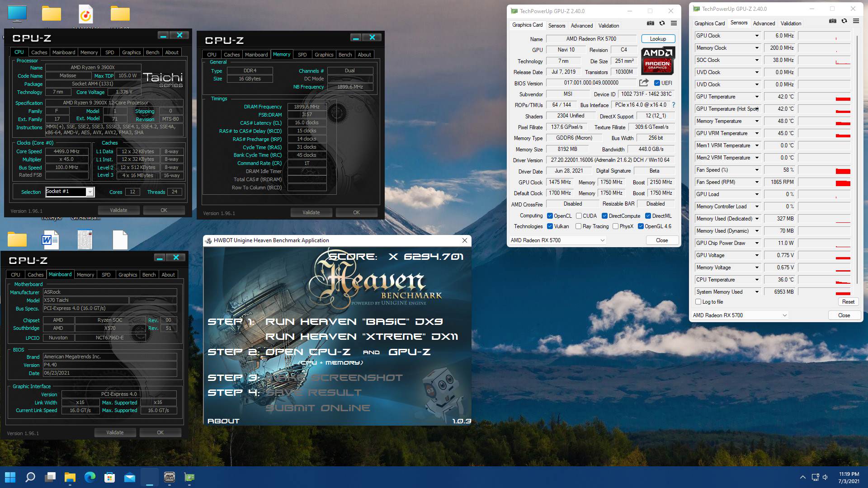Click GPU-Z icon on taskbar
The width and height of the screenshot is (868, 488).
(189, 477)
